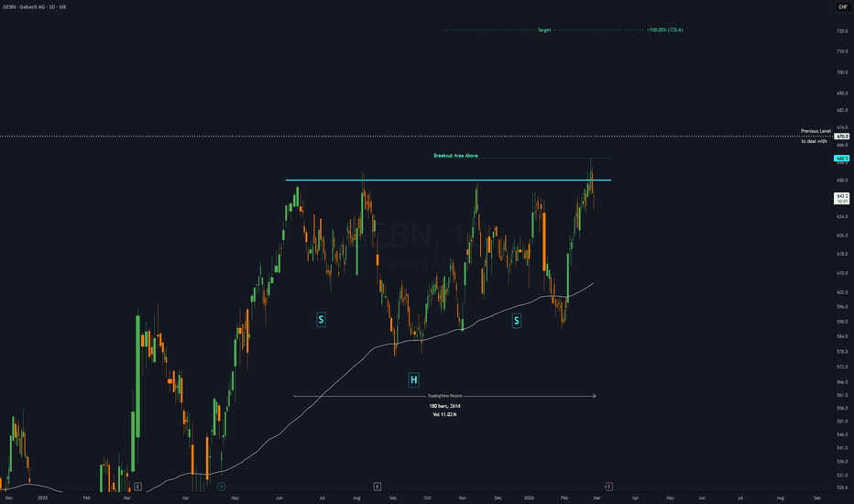Open the dividend D marker near May
Screen dimensions: 854x504
tap(221, 487)
